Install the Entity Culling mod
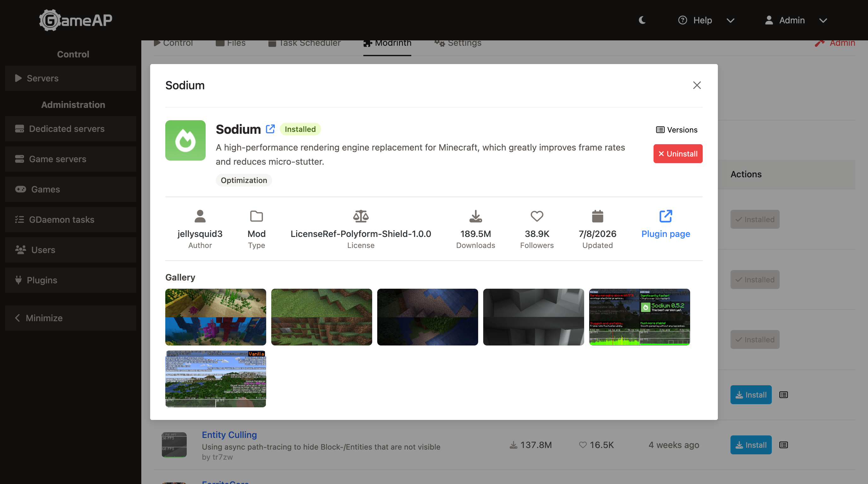 click(x=751, y=445)
